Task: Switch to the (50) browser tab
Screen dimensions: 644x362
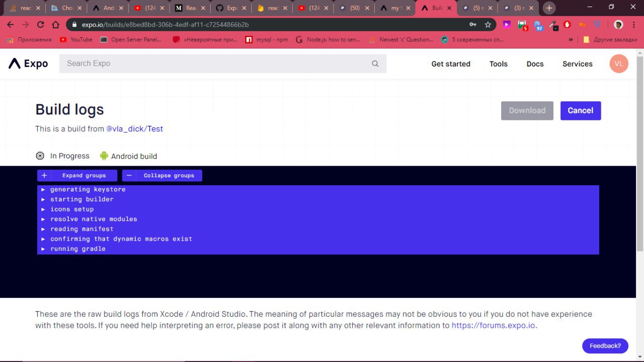Action: [354, 8]
